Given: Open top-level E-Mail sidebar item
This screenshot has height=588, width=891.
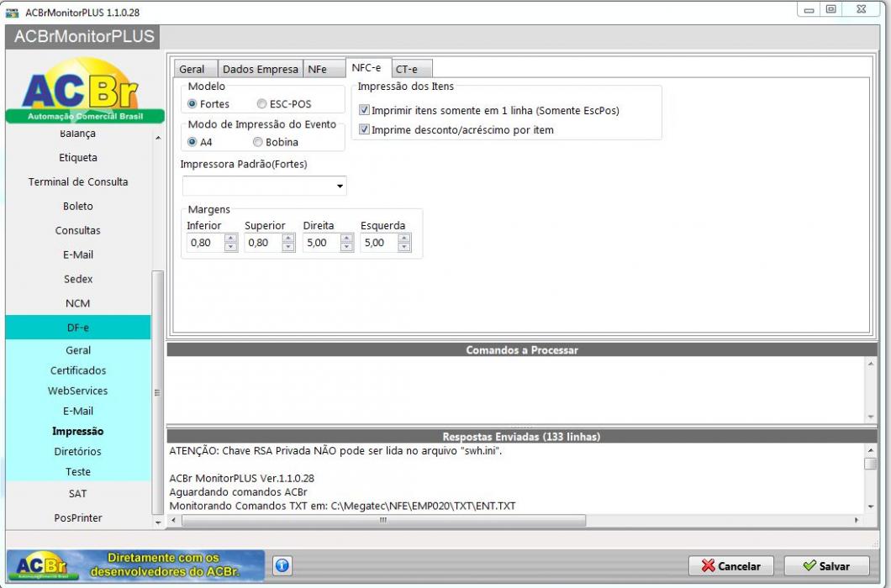Looking at the screenshot, I should pyautogui.click(x=78, y=255).
